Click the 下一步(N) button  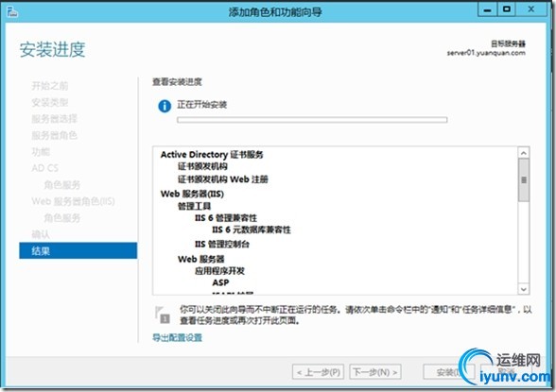tap(375, 372)
